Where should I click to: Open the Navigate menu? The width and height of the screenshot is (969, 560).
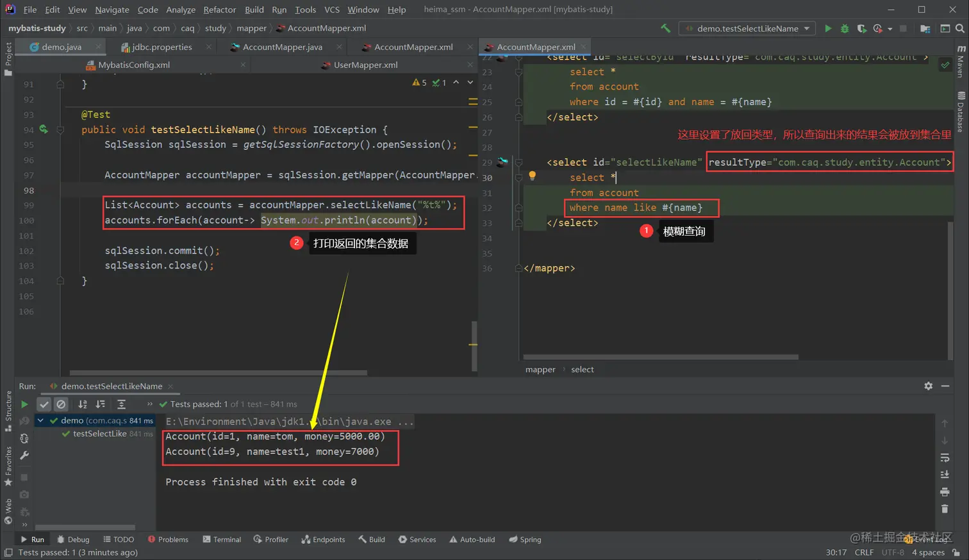tap(112, 10)
